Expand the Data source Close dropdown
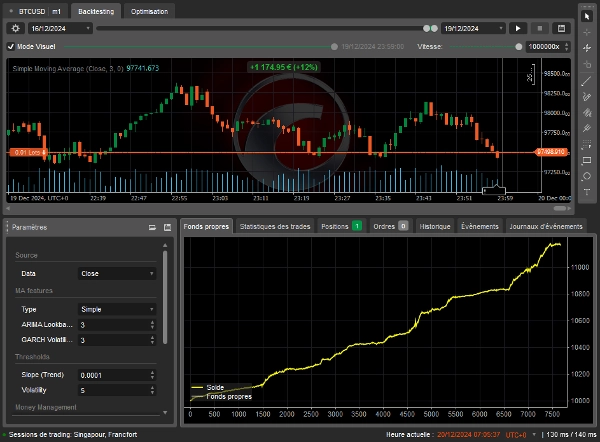Viewport: 600px width, 442px height. click(117, 273)
